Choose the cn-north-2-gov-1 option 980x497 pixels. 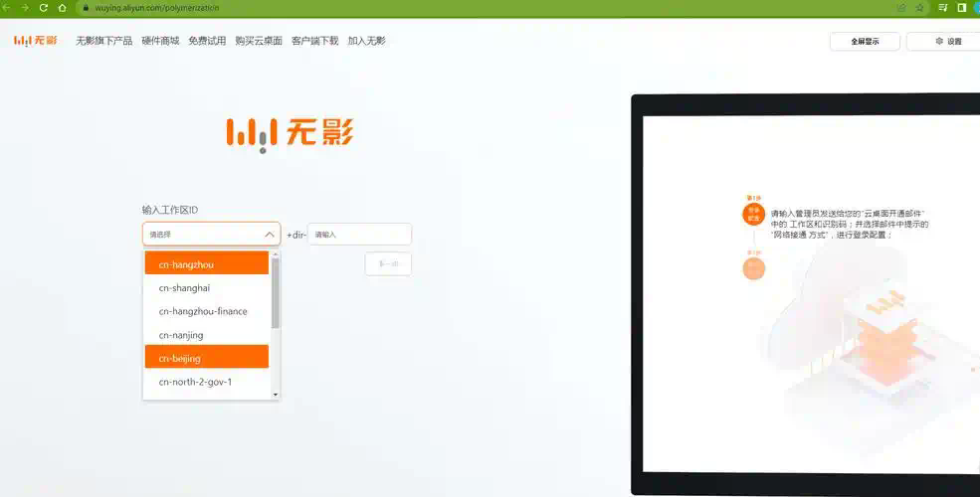point(207,382)
